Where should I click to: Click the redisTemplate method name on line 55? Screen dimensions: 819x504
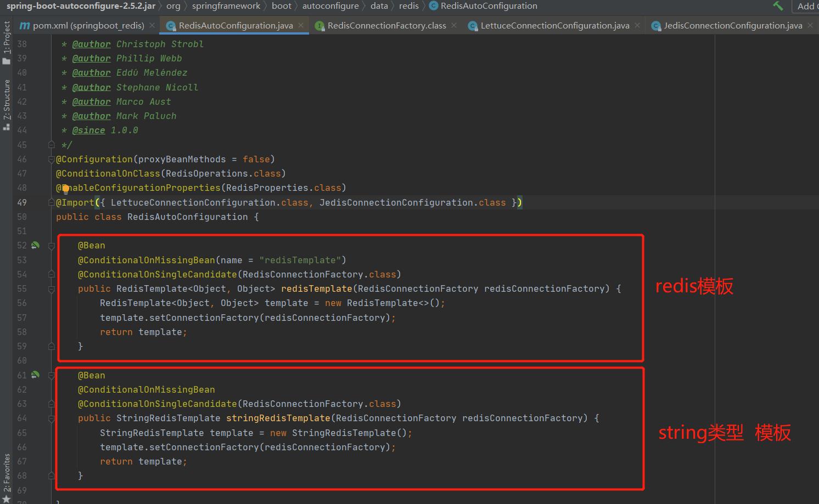point(317,288)
